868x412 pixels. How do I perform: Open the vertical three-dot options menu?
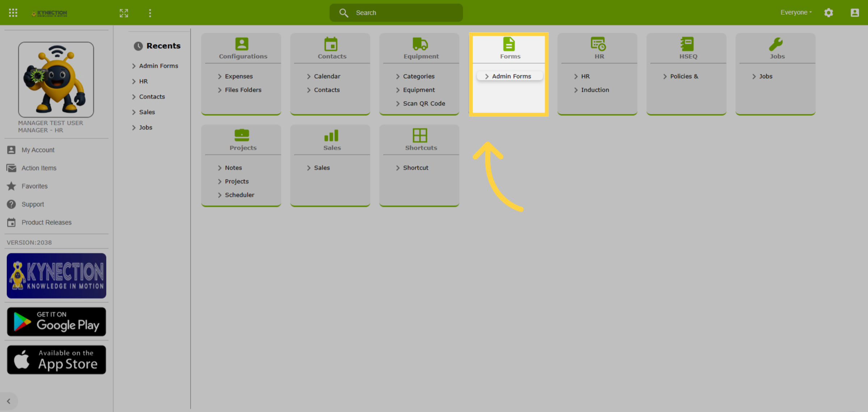point(150,13)
